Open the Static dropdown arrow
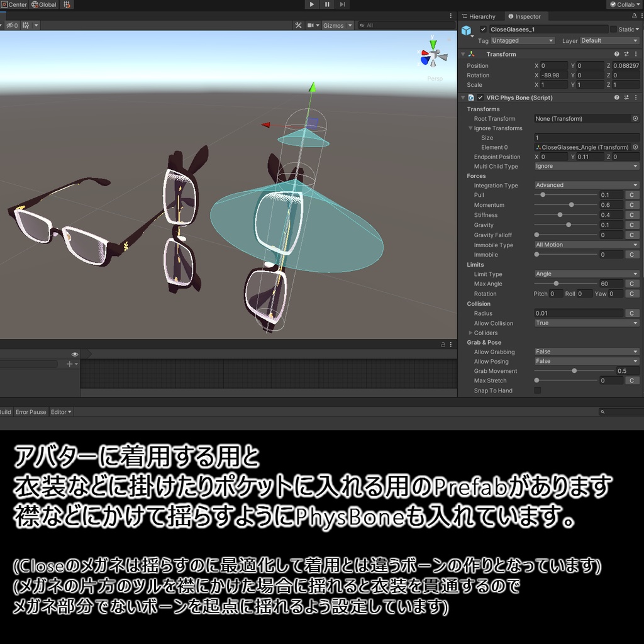Viewport: 644px width, 644px height. [x=638, y=29]
